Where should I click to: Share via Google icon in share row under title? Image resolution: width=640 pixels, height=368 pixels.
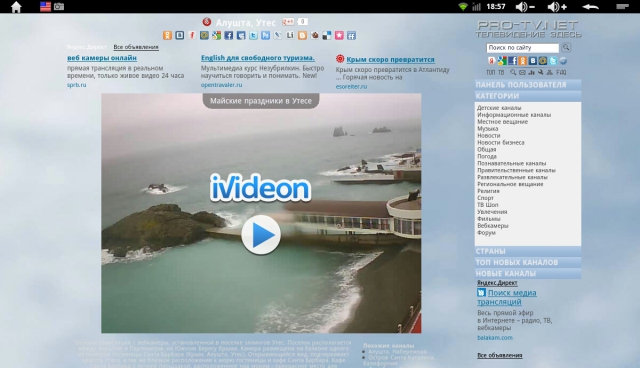[x=216, y=35]
